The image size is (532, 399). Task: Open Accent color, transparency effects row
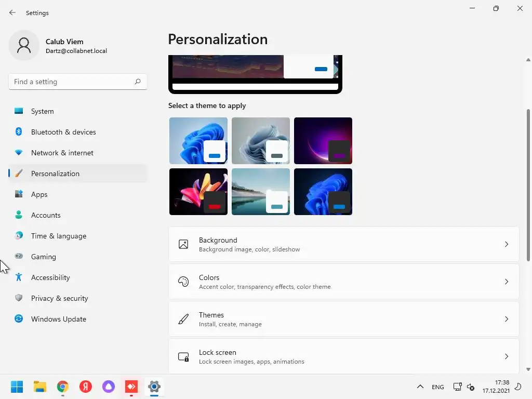coord(344,282)
